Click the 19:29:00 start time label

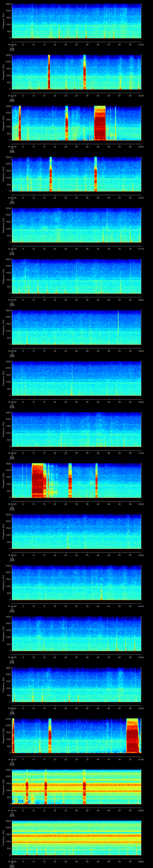click(12, 402)
